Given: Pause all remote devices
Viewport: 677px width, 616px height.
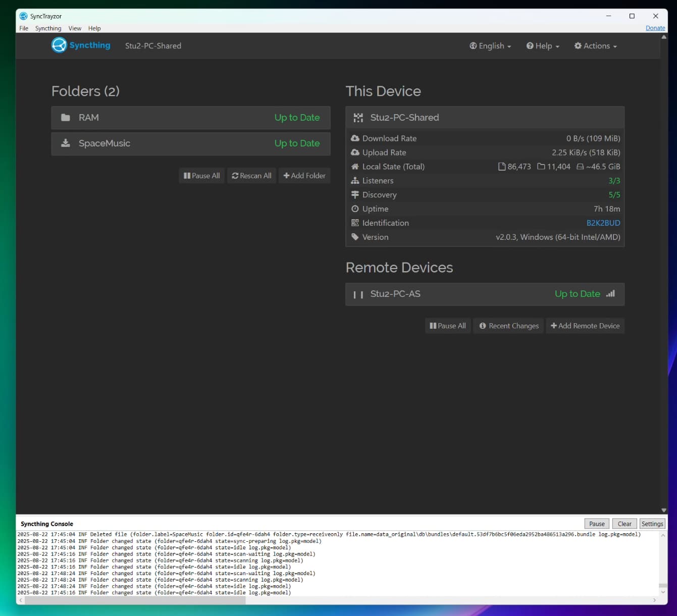Looking at the screenshot, I should (448, 326).
